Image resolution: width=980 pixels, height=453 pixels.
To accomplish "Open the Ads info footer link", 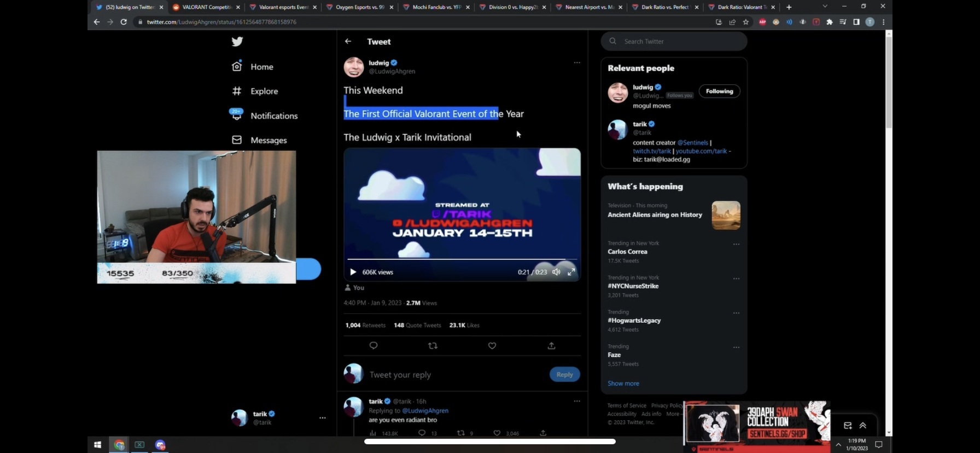I will [x=651, y=414].
